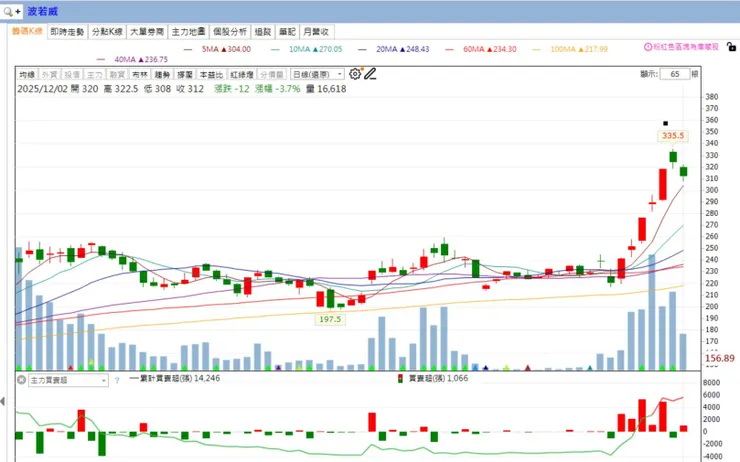This screenshot has height=462, width=740.
Task: Click the 買賣超(張) 1,066 legend
Action: [x=433, y=378]
